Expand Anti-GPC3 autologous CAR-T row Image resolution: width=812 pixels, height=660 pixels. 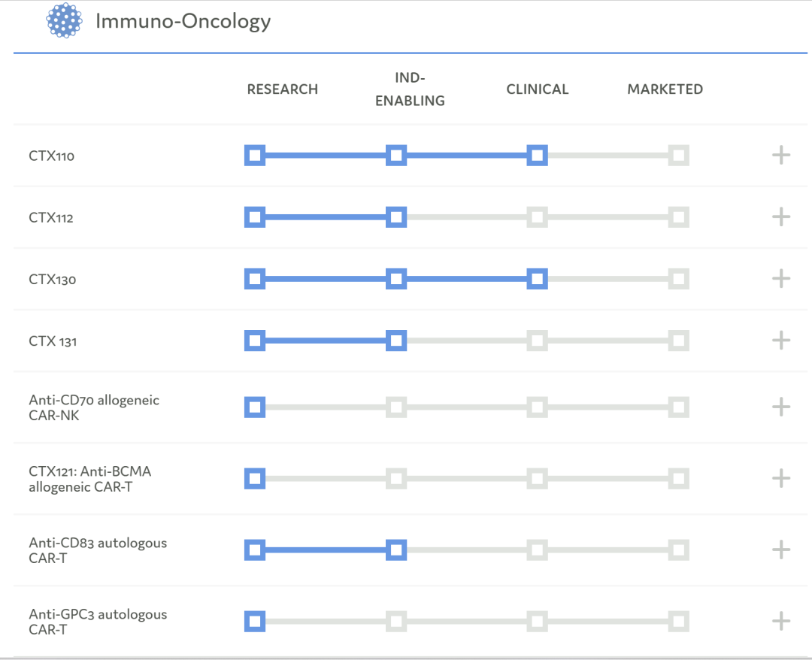click(781, 621)
